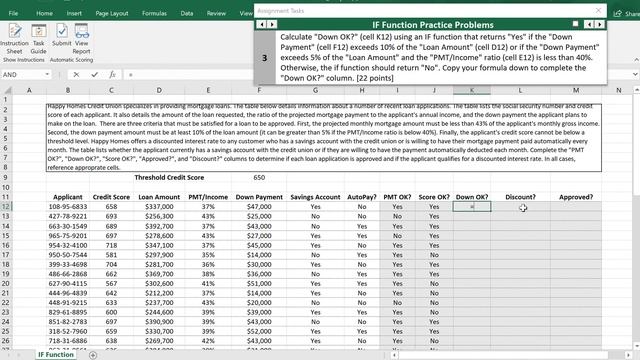Click right-side next arrow in task header
Screen dimensions: 640x360
[599, 24]
